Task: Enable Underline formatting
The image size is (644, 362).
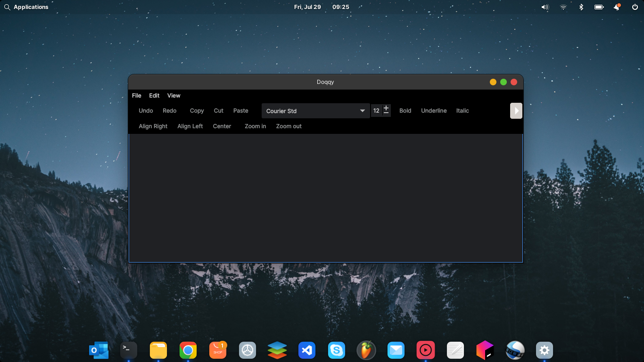Action: tap(434, 110)
